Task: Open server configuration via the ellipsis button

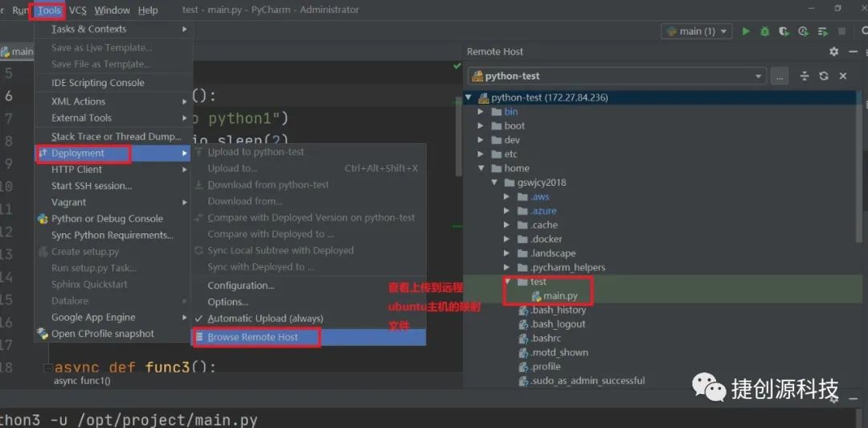Action: pyautogui.click(x=780, y=76)
